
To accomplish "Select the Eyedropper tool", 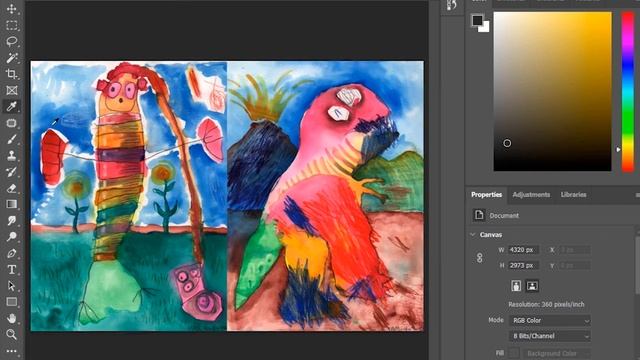I will coord(11,107).
